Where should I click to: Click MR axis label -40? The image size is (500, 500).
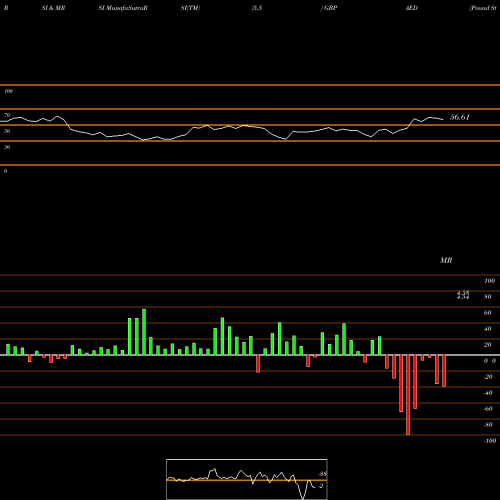click(488, 393)
